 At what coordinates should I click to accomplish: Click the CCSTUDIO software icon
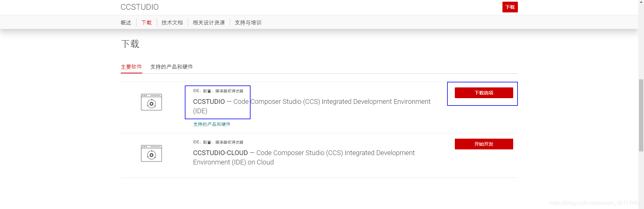click(151, 102)
